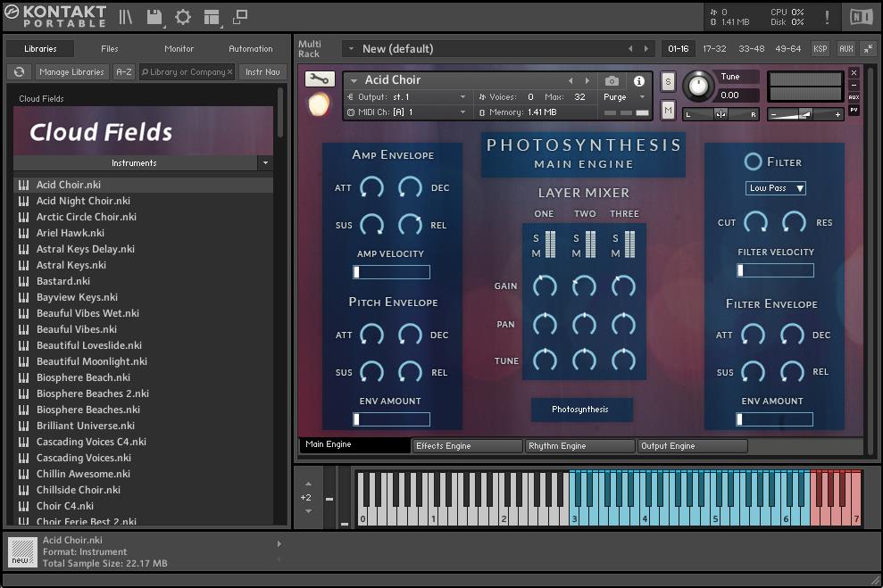Toggle the Filter power button

point(753,161)
